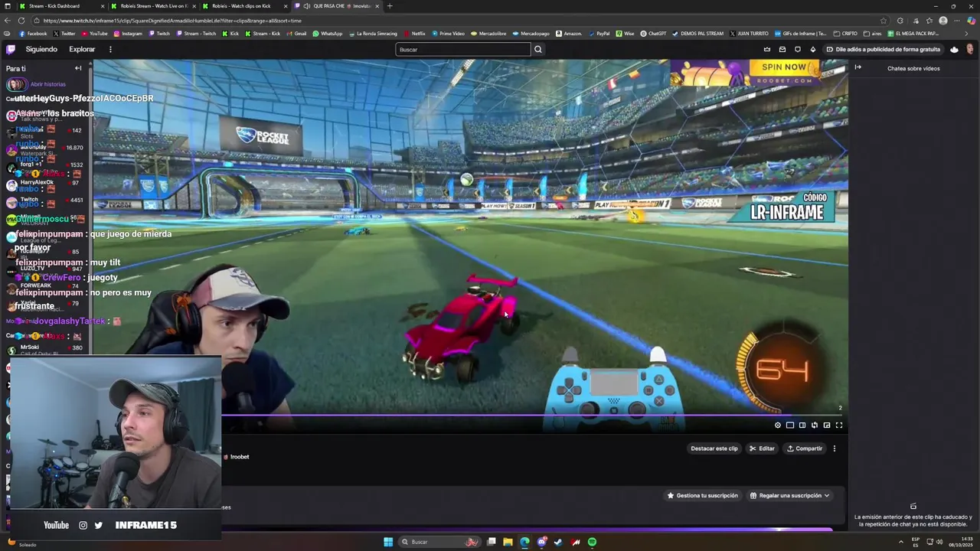This screenshot has height=551, width=980.
Task: Toggle the side-by-side player layout icon
Action: [802, 425]
